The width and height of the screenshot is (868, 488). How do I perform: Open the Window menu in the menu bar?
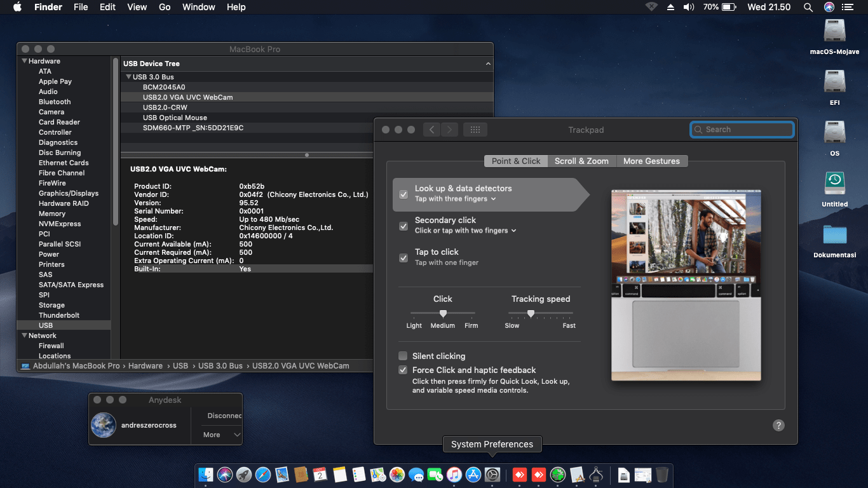[x=198, y=7]
